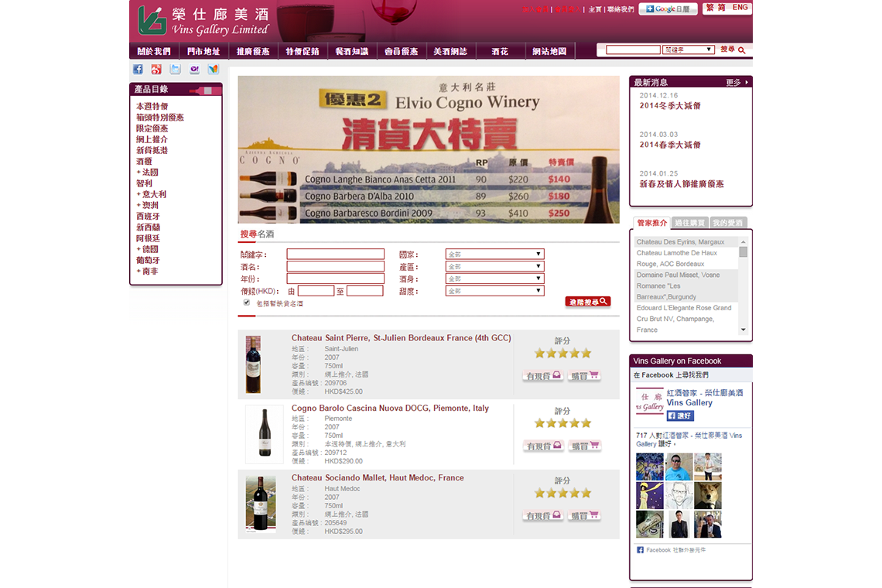Click the buy cart for Chateau Sociando Mallet
This screenshot has height=588, width=882.
[584, 516]
